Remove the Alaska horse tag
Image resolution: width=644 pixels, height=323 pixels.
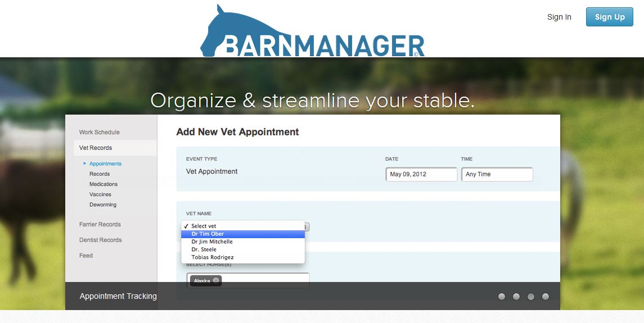[216, 281]
